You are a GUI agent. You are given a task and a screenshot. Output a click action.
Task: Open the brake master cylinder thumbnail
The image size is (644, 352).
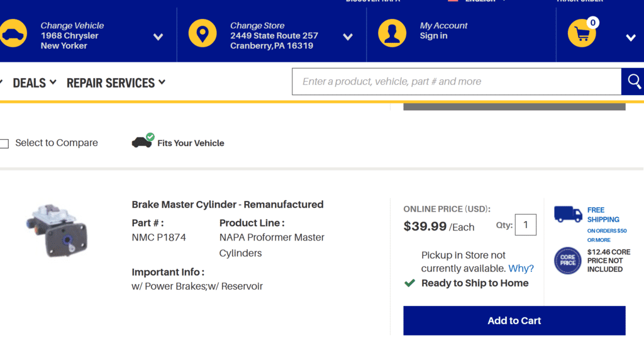57,230
